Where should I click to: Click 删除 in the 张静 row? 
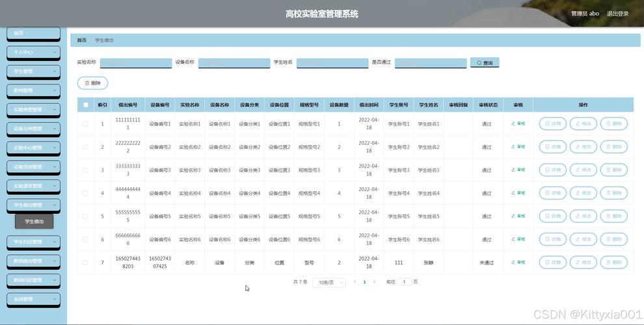pyautogui.click(x=614, y=262)
